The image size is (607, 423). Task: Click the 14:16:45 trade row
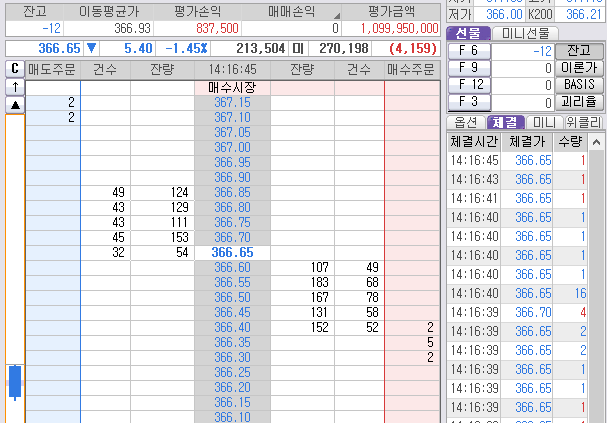coord(517,161)
